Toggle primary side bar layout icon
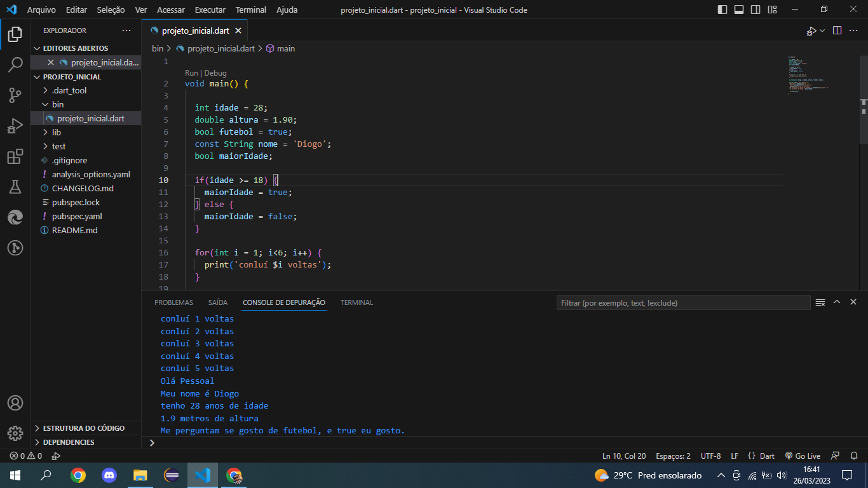 click(722, 10)
